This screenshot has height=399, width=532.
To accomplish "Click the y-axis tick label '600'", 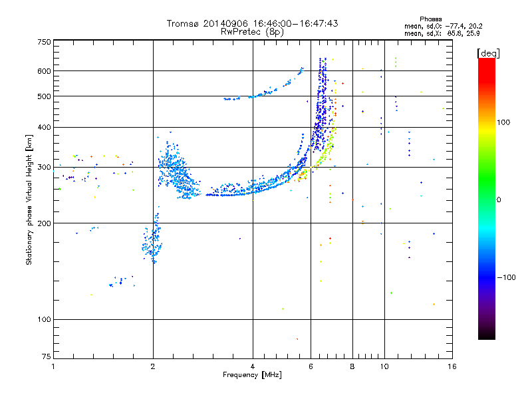I will click(44, 71).
